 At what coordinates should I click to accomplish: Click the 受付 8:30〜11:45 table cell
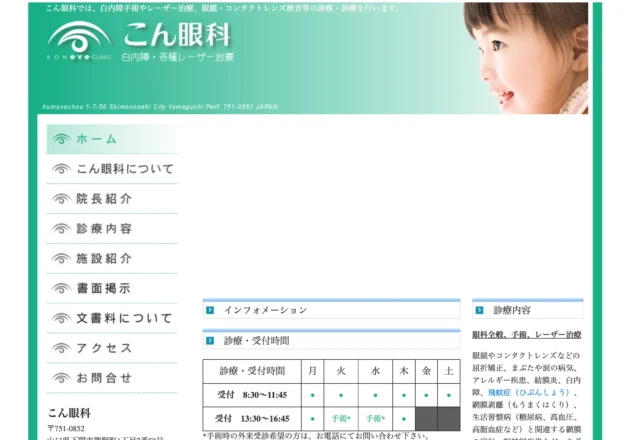click(x=252, y=395)
